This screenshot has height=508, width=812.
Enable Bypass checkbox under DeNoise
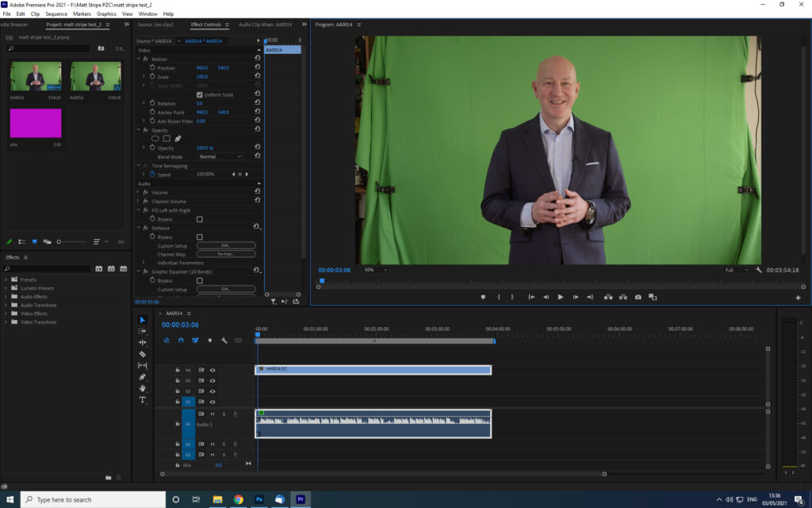click(199, 237)
